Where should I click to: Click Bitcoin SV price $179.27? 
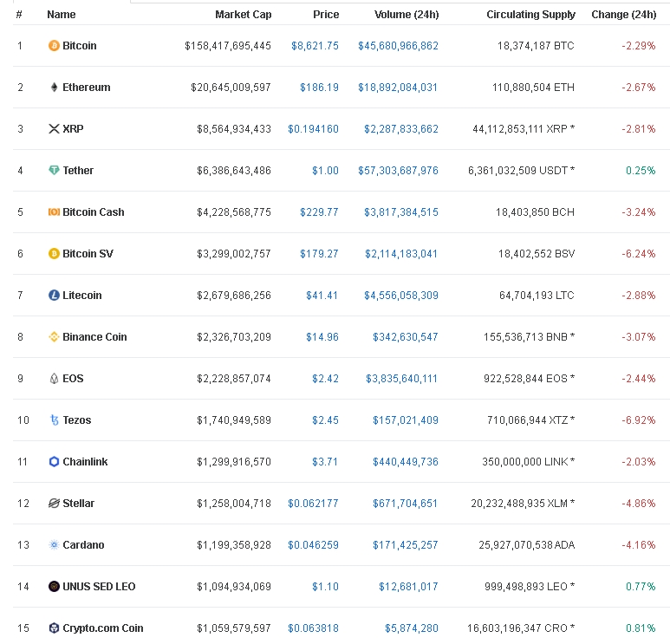(319, 253)
